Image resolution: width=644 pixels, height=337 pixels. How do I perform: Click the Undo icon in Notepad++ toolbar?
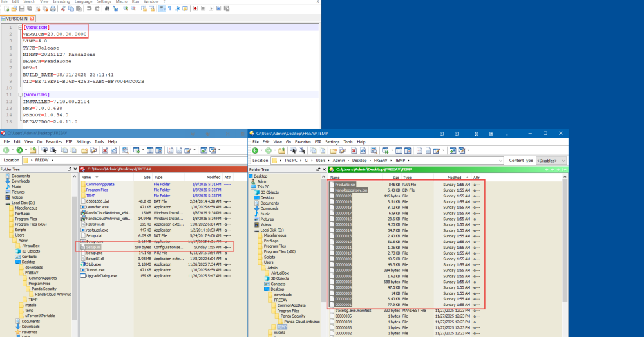click(x=88, y=8)
